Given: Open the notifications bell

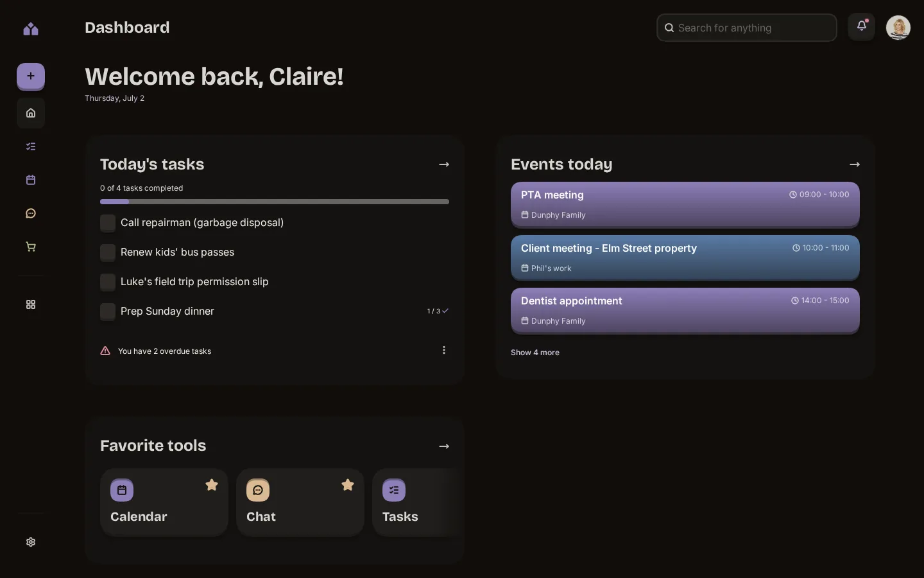Looking at the screenshot, I should 862,27.
